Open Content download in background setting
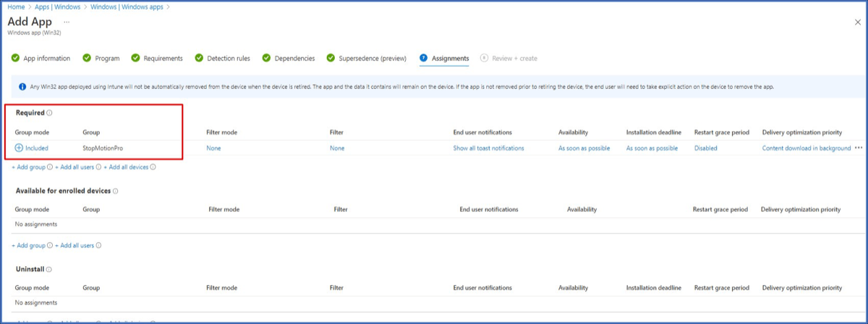 (806, 148)
